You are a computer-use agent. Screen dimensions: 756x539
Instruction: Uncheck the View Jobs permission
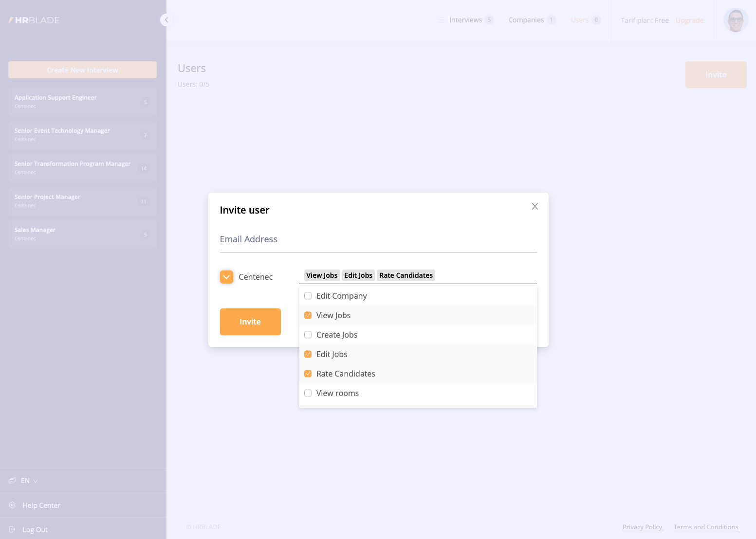tap(308, 315)
